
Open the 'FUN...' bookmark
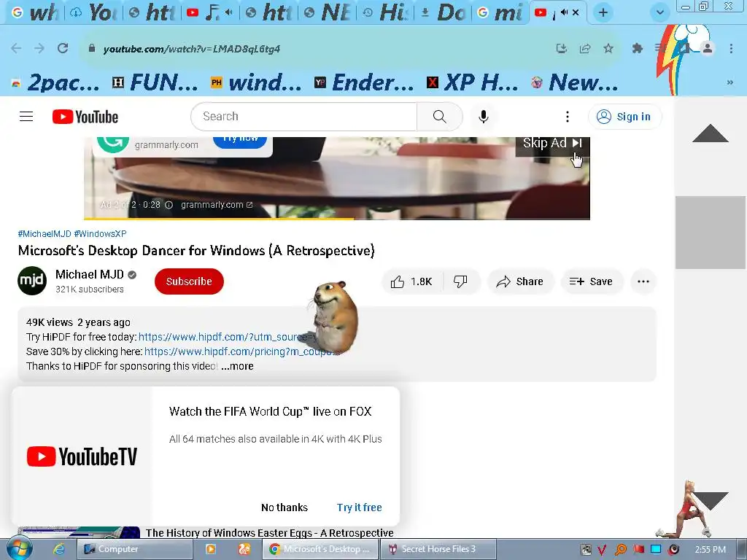pos(155,83)
